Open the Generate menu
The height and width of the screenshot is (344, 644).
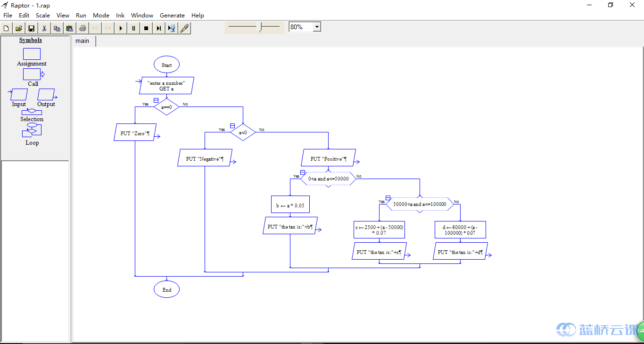[173, 15]
